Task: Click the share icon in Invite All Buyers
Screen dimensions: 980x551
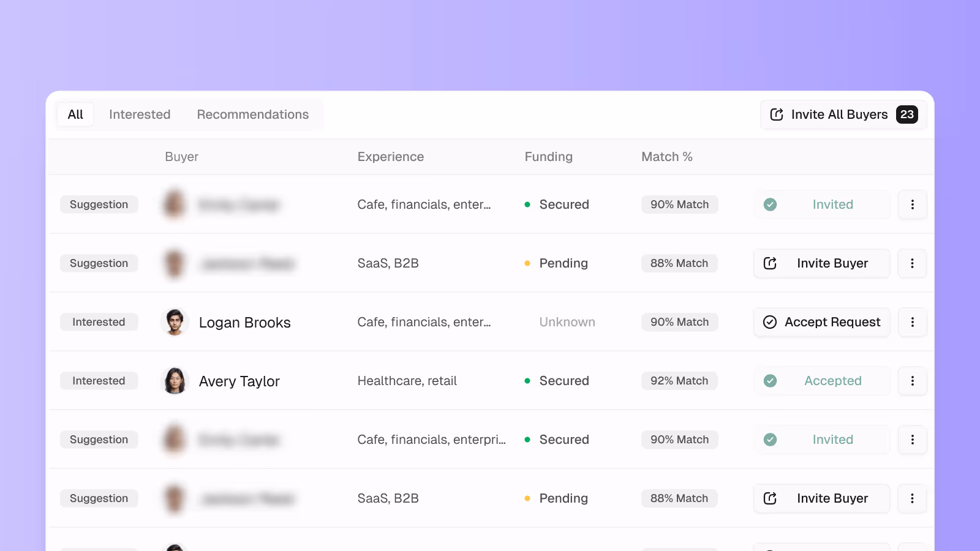Action: pos(777,114)
